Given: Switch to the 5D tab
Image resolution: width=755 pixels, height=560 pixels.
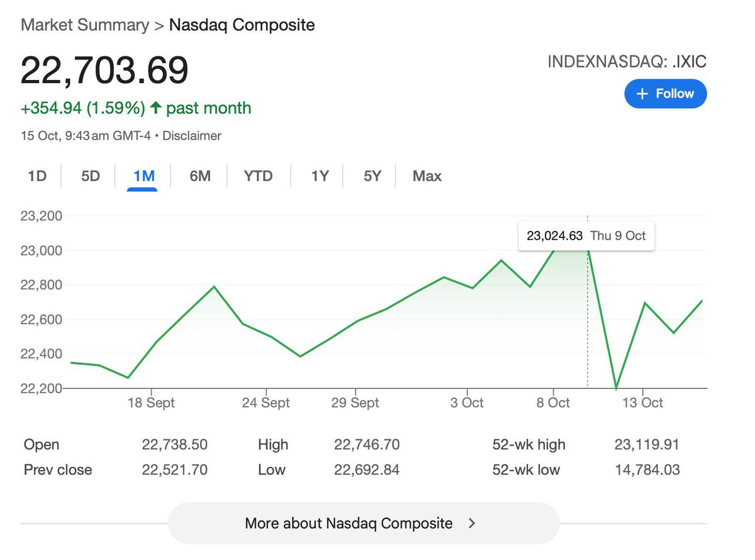Looking at the screenshot, I should (91, 176).
